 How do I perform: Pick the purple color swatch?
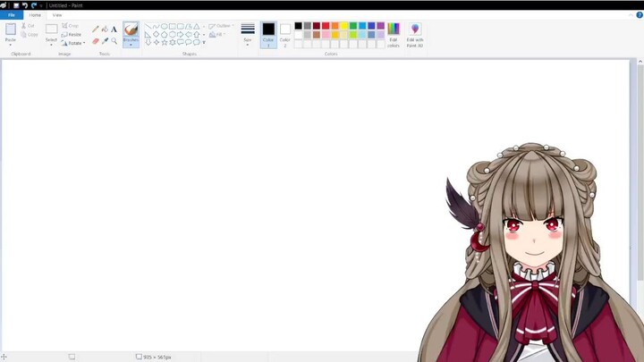click(x=380, y=26)
